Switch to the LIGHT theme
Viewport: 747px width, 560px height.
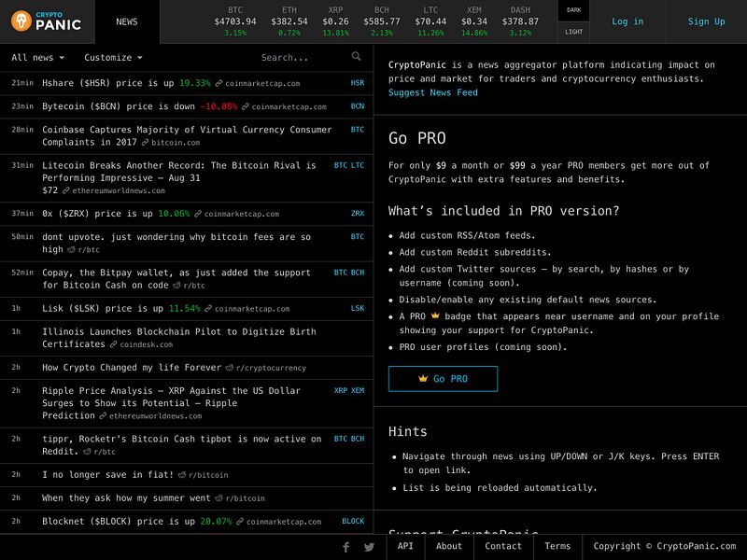point(573,32)
